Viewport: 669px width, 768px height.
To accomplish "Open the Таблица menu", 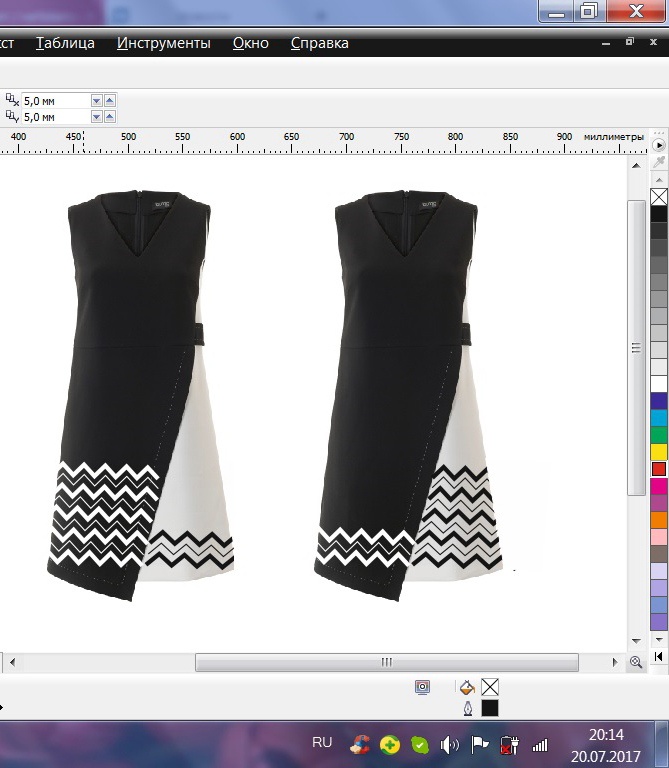I will pos(65,43).
